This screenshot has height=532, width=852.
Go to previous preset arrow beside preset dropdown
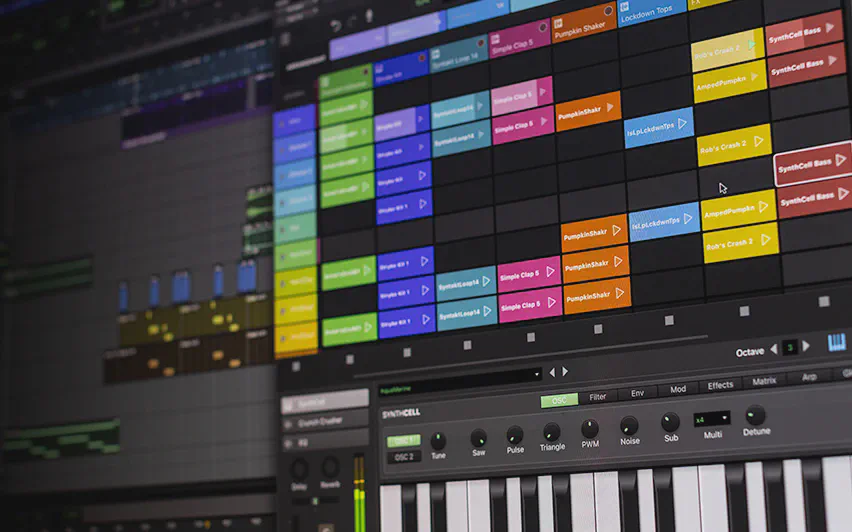[552, 373]
